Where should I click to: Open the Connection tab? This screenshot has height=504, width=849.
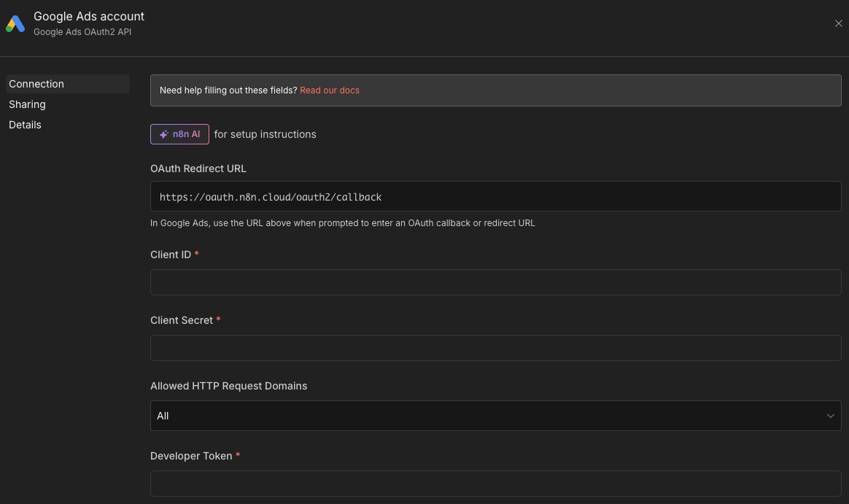tap(68, 84)
